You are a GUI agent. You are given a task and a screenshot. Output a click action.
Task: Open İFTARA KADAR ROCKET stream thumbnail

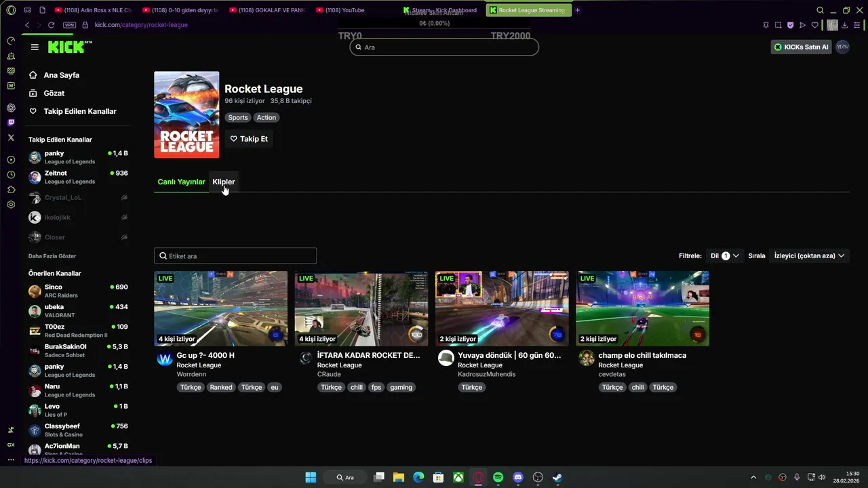coord(361,308)
